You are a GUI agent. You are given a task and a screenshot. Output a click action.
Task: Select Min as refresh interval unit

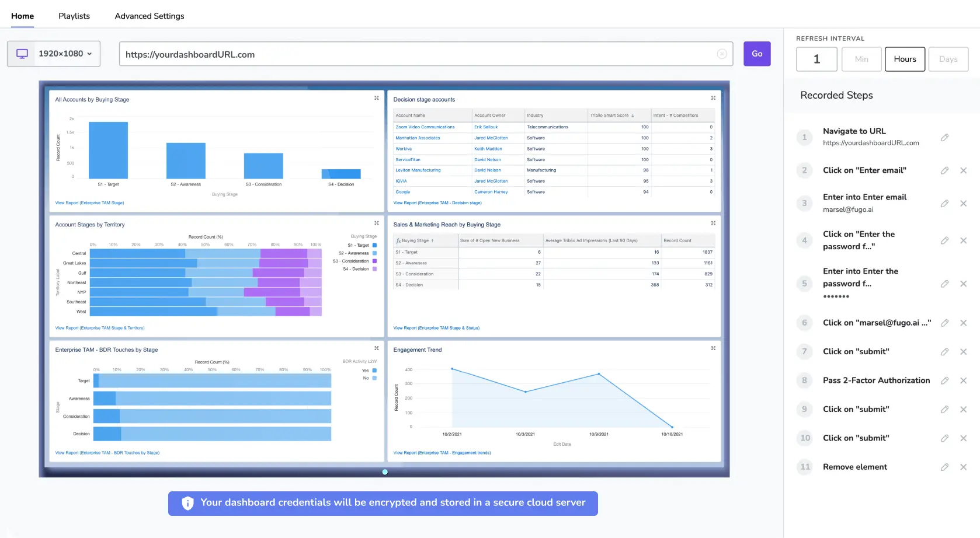tap(861, 59)
